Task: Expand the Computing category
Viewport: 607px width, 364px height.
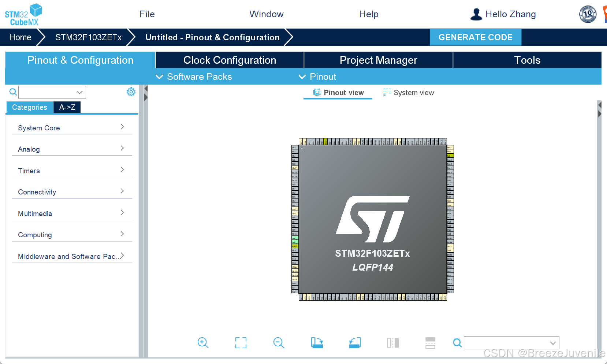Action: 72,234
